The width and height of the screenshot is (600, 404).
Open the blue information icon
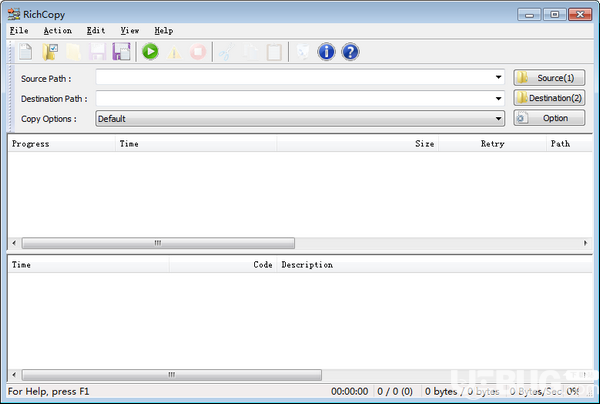(x=326, y=52)
